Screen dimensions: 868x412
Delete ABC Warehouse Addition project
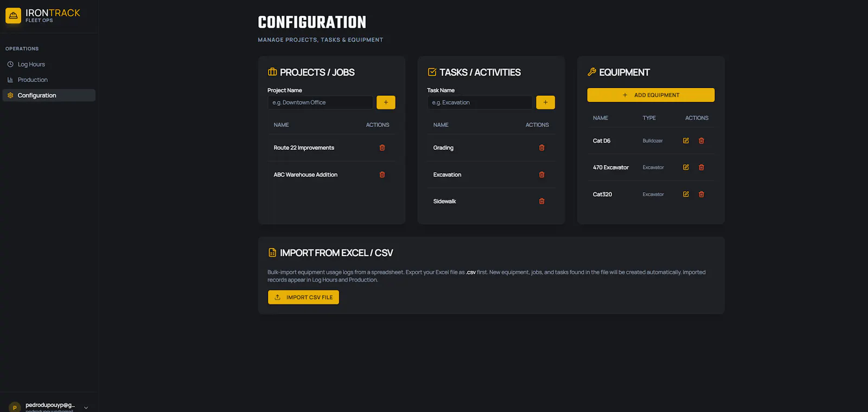coord(382,175)
